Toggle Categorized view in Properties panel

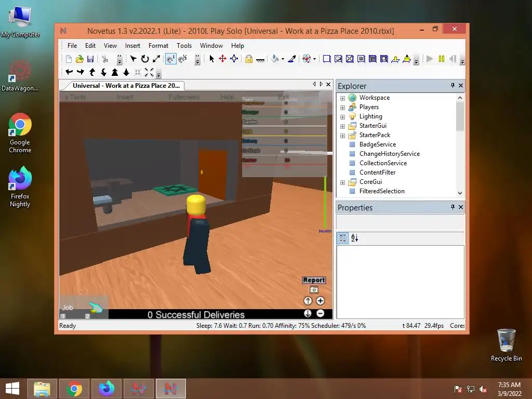tap(343, 238)
